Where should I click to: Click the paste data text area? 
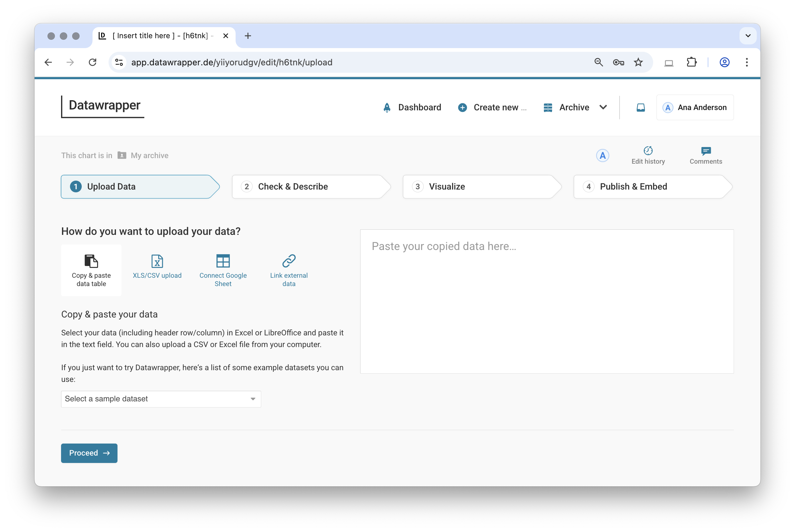[546, 301]
